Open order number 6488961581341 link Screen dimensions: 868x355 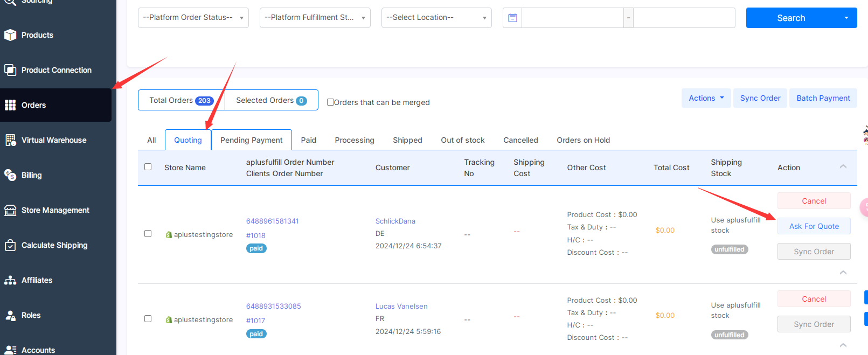pos(273,221)
